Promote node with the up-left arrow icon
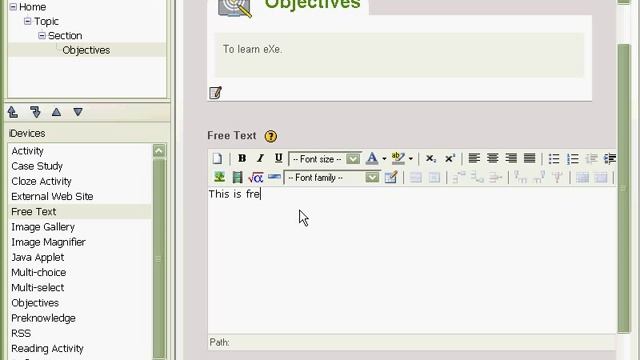This screenshot has height=360, width=640. (13, 112)
